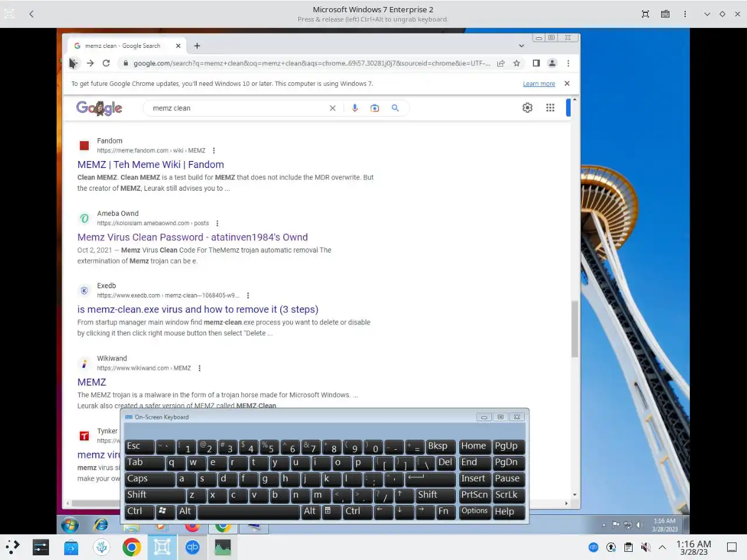The width and height of the screenshot is (747, 560).
Task: Open Windows 7 Start menu
Action: tap(69, 525)
